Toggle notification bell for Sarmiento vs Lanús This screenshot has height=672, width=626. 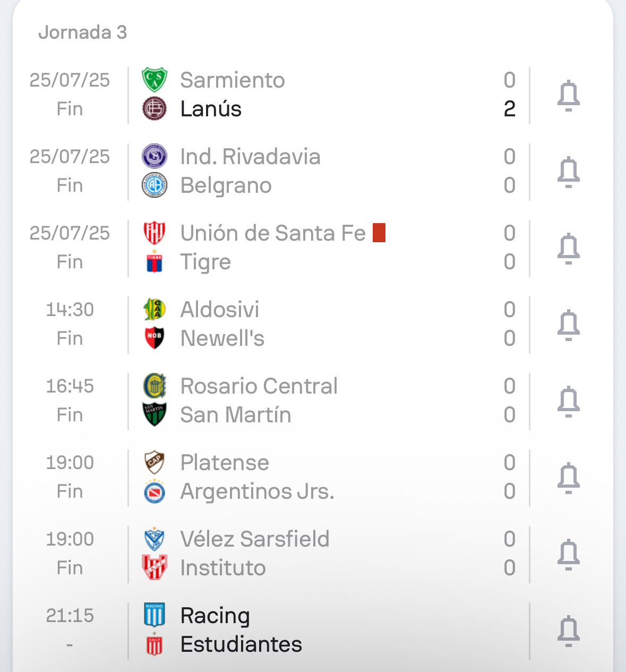(x=568, y=96)
